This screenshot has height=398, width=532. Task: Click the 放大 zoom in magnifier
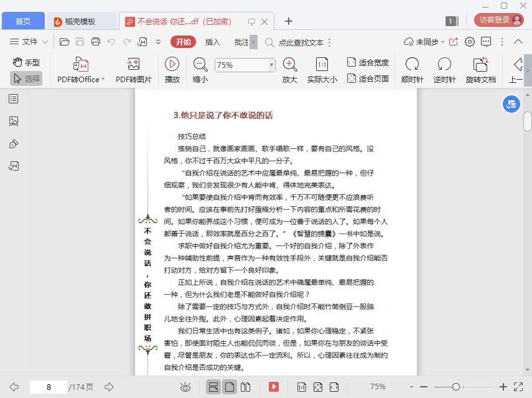click(289, 64)
